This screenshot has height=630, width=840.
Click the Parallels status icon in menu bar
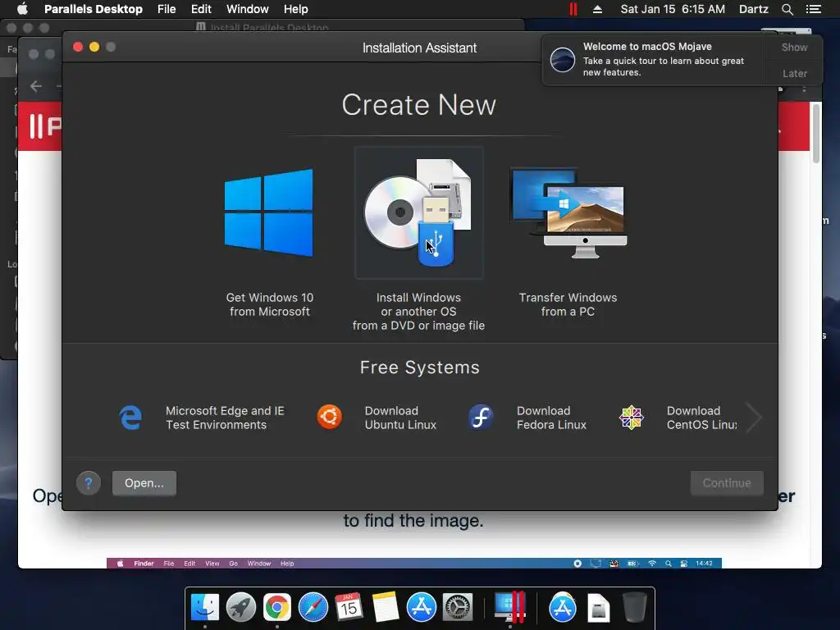(x=573, y=9)
